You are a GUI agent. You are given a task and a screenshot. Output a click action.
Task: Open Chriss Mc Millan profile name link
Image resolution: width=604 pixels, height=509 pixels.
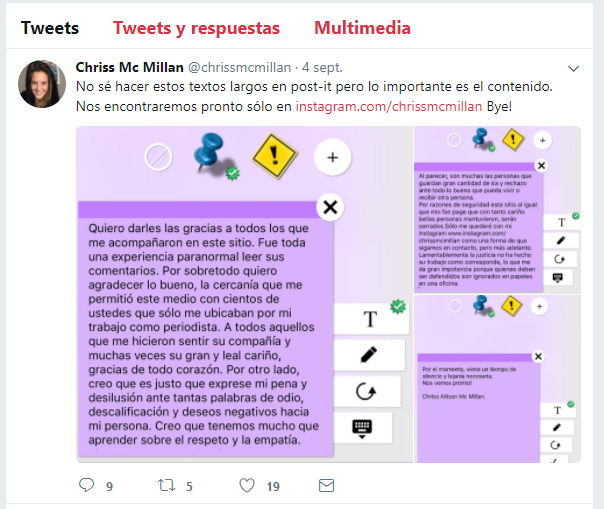[129, 67]
